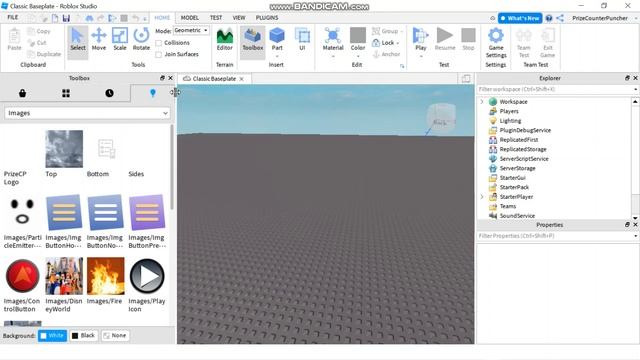The image size is (640, 360).
Task: Expand the Workspace tree node
Action: point(482,102)
